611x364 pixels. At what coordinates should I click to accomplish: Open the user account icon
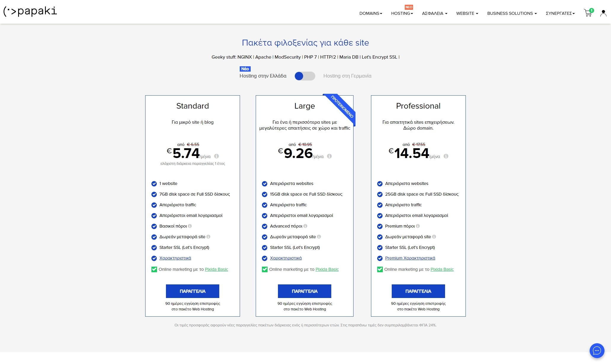(603, 13)
